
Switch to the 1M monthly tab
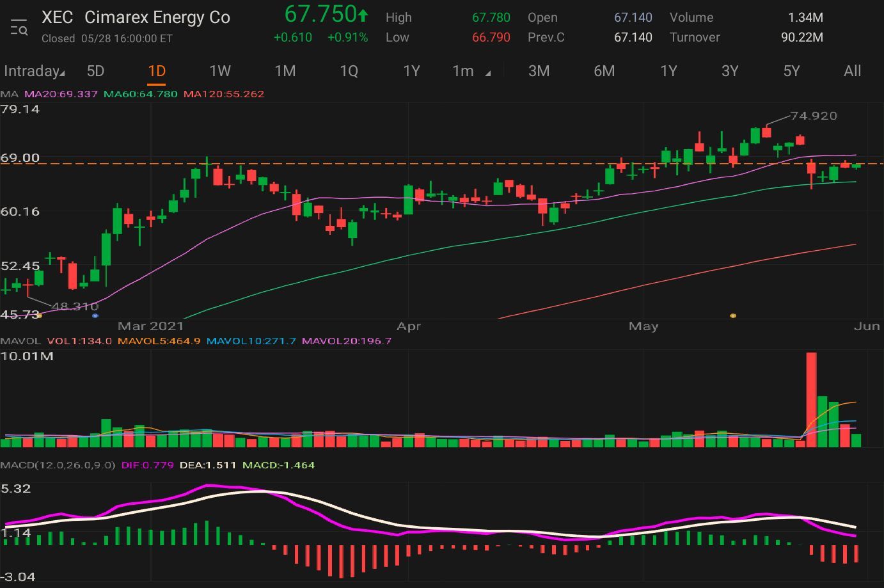coord(285,71)
